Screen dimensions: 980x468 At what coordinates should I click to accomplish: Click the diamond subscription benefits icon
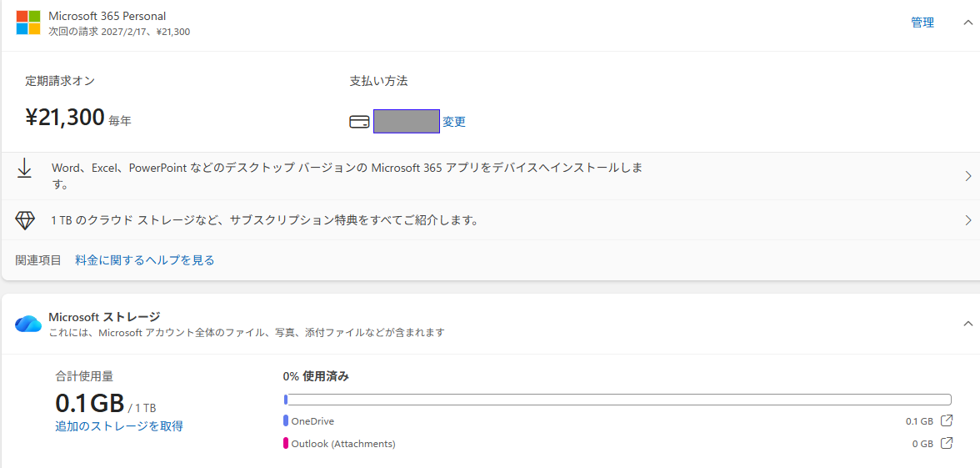tap(25, 220)
